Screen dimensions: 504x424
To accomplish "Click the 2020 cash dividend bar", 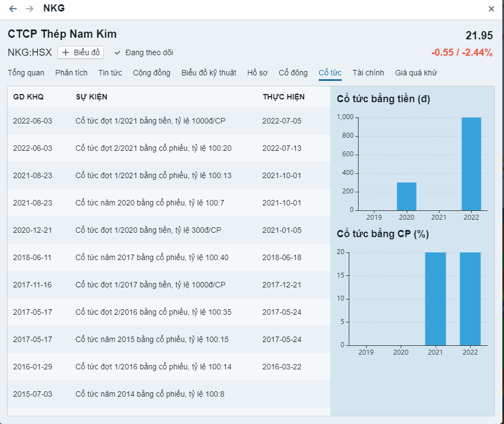I will [x=406, y=196].
